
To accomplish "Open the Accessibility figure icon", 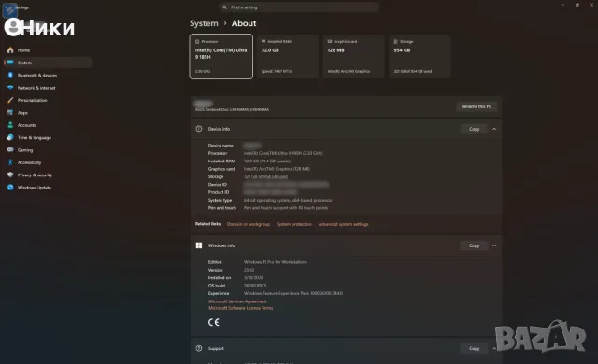I will pyautogui.click(x=10, y=162).
